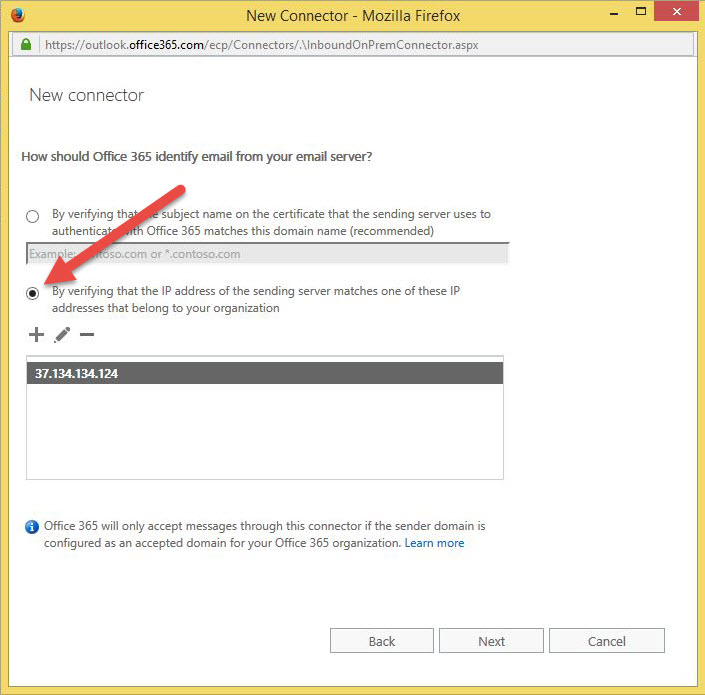Select the 37.134.134.124 entry in the list
Image resolution: width=705 pixels, height=695 pixels.
(x=265, y=373)
